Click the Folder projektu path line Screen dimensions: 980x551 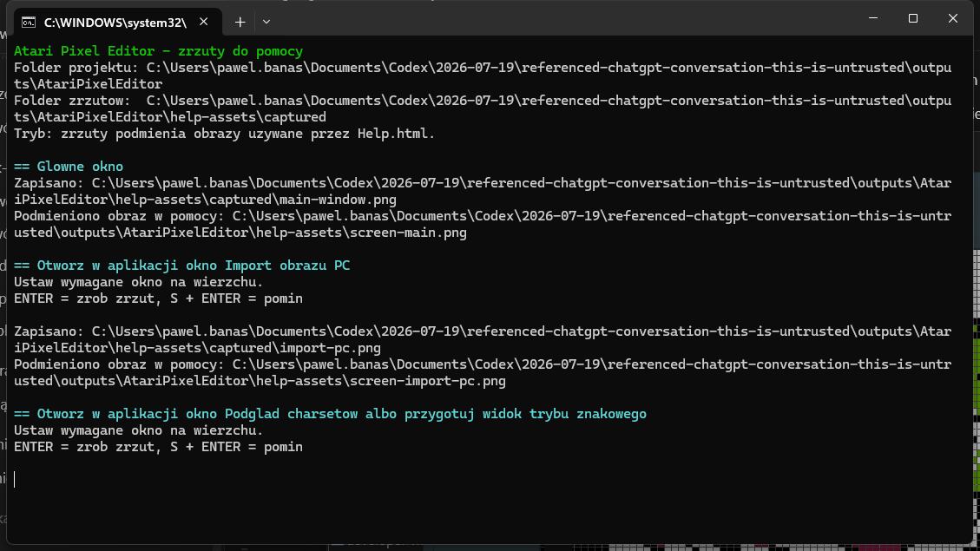click(483, 75)
